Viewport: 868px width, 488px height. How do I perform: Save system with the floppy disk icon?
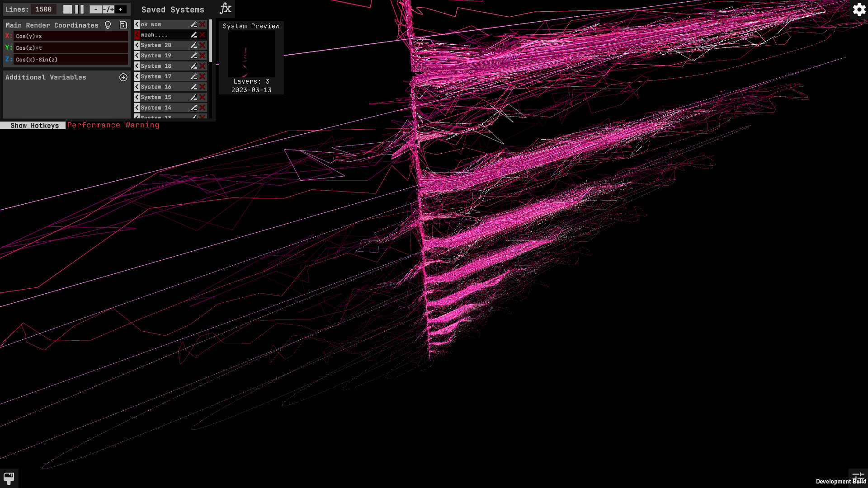pyautogui.click(x=123, y=25)
